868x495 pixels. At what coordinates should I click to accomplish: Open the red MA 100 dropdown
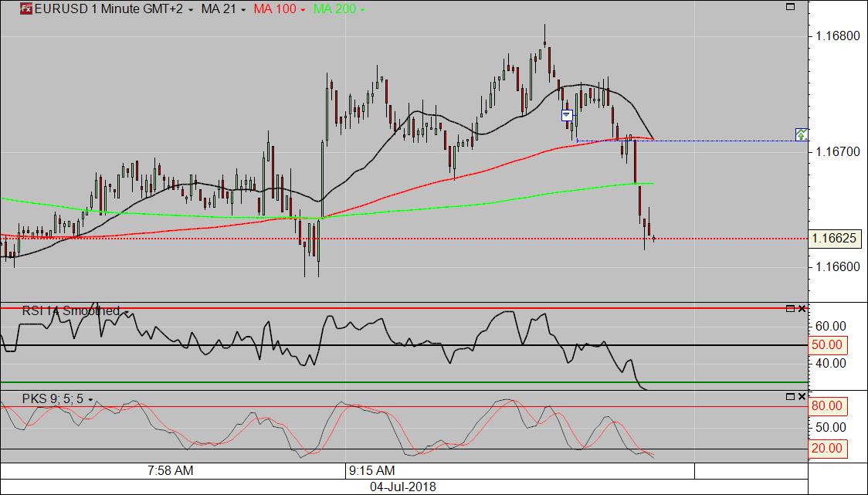tap(302, 10)
